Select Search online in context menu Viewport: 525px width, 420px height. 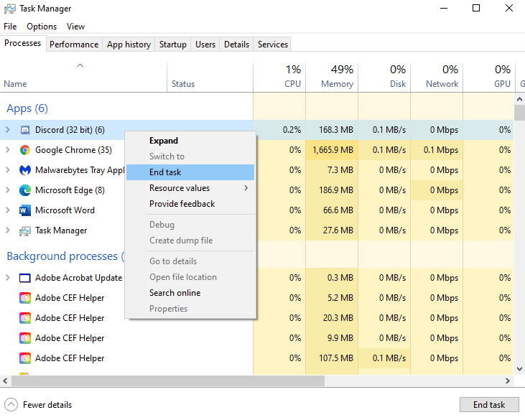tap(190, 293)
